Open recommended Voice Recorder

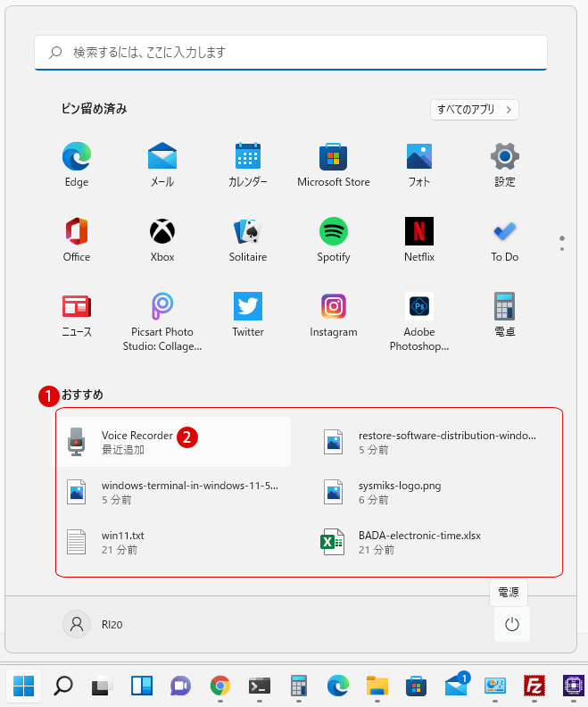click(x=173, y=442)
